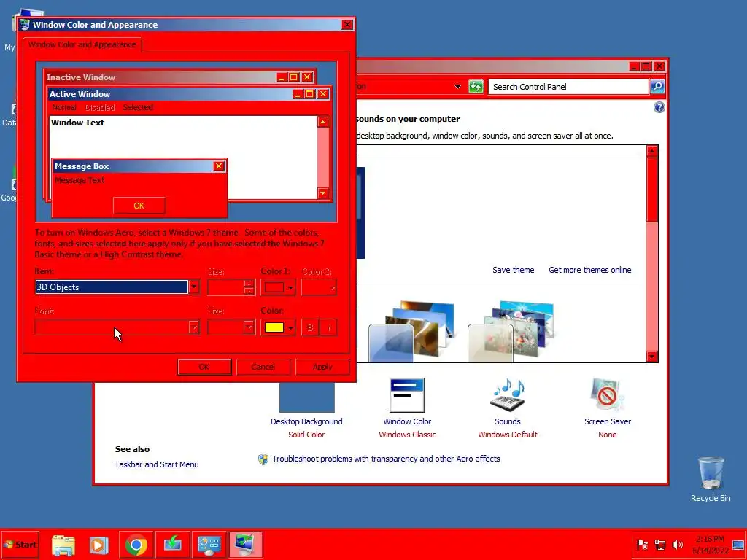
Task: Select the nature flowers Aero theme thumbnail
Action: (x=511, y=331)
